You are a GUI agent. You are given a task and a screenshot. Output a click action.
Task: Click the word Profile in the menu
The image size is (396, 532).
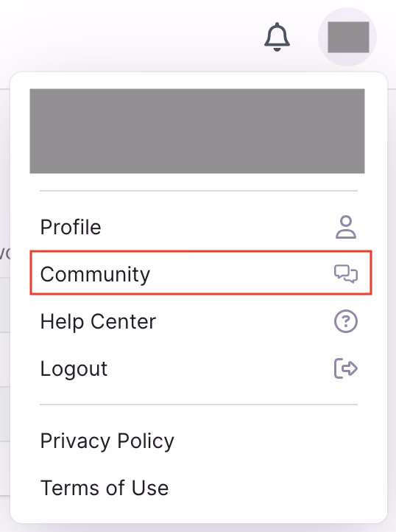(71, 227)
